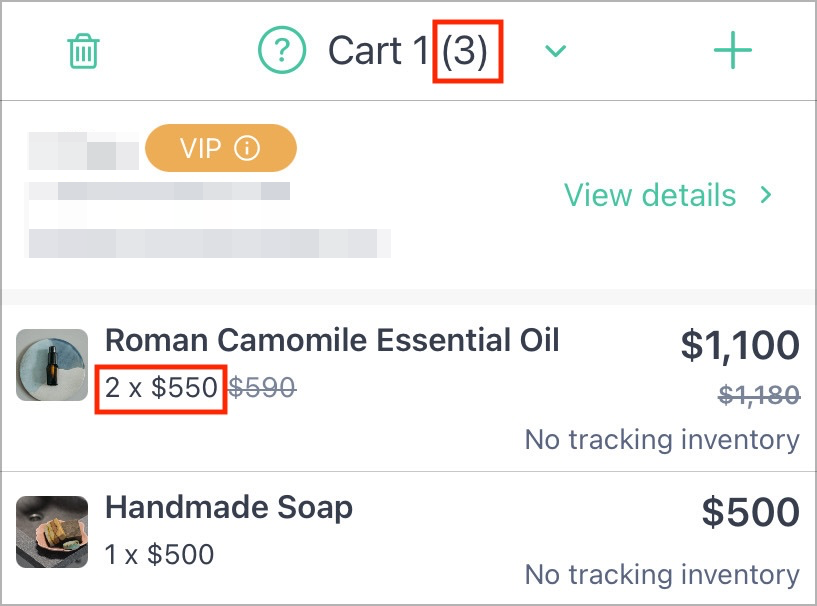817x606 pixels.
Task: Click the VIP info circle icon
Action: 247,148
